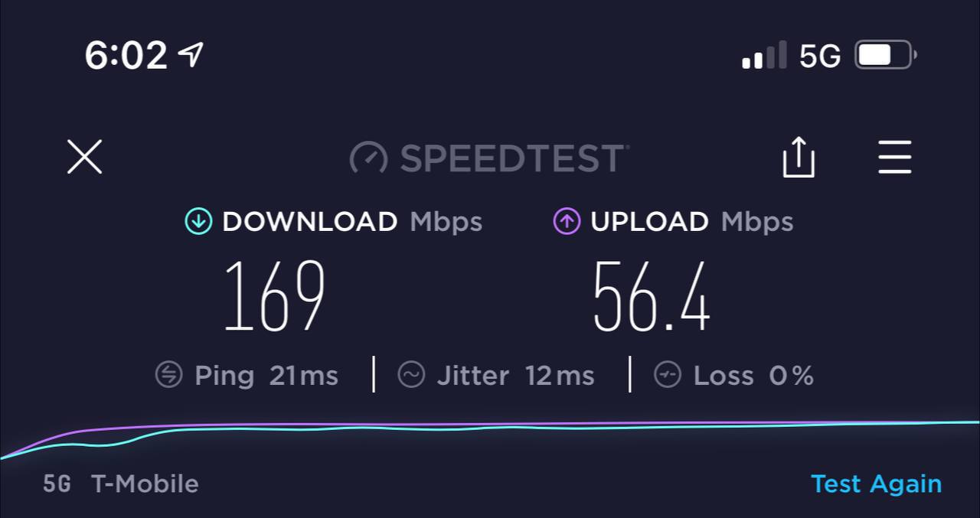Viewport: 980px width, 518px height.
Task: Tap the cellular signal bars
Action: pyautogui.click(x=764, y=55)
